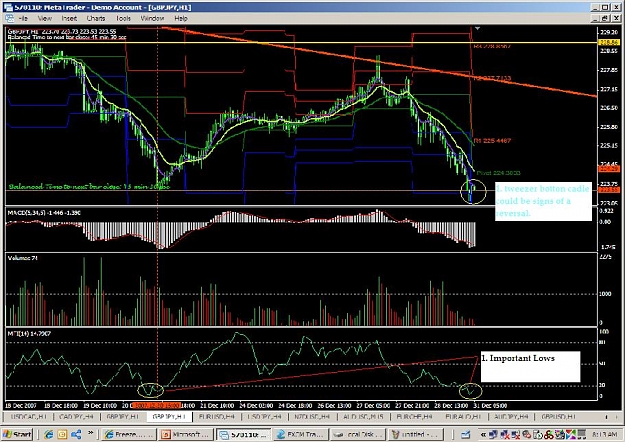Viewport: 625px width, 442px height.
Task: Expand the Quick Launch overflow chevron
Action: [x=90, y=432]
